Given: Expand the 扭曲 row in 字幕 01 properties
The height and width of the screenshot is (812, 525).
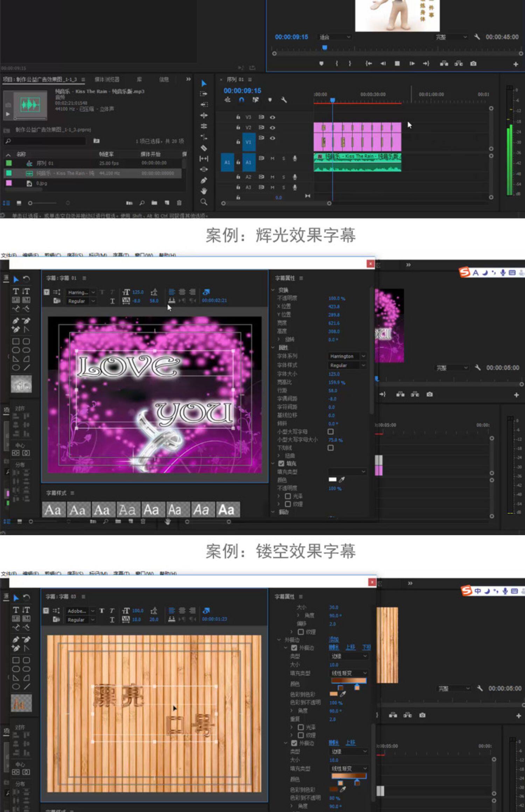Looking at the screenshot, I should 279,455.
